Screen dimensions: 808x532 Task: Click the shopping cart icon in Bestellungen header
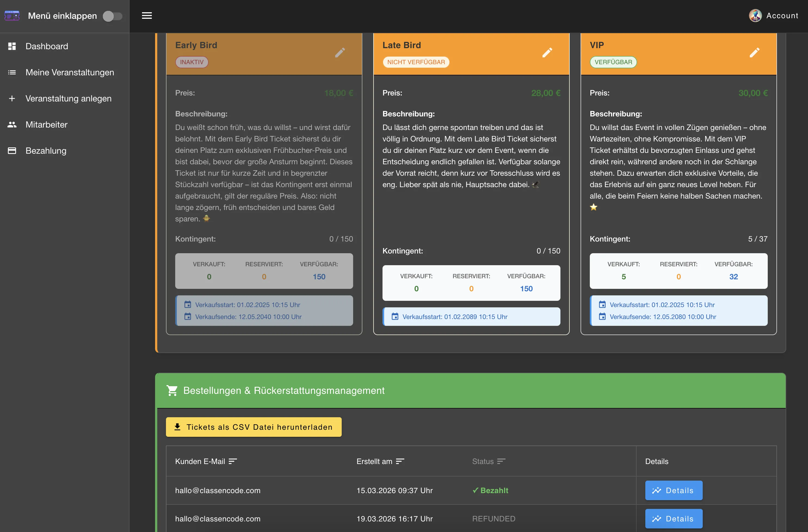[172, 390]
